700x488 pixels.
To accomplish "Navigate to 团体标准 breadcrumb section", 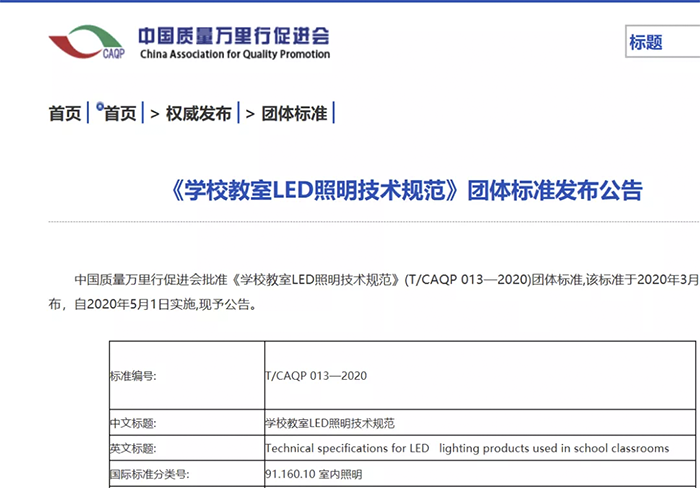I will tap(294, 114).
